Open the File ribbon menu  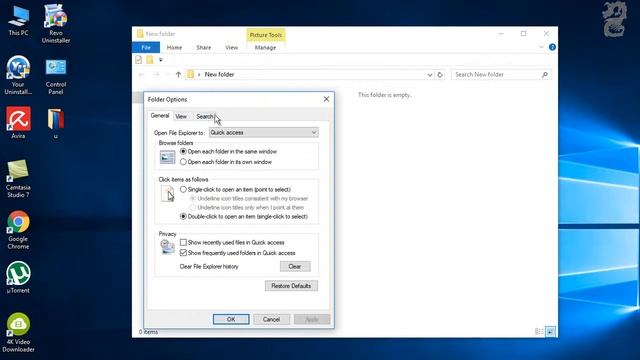pos(146,47)
